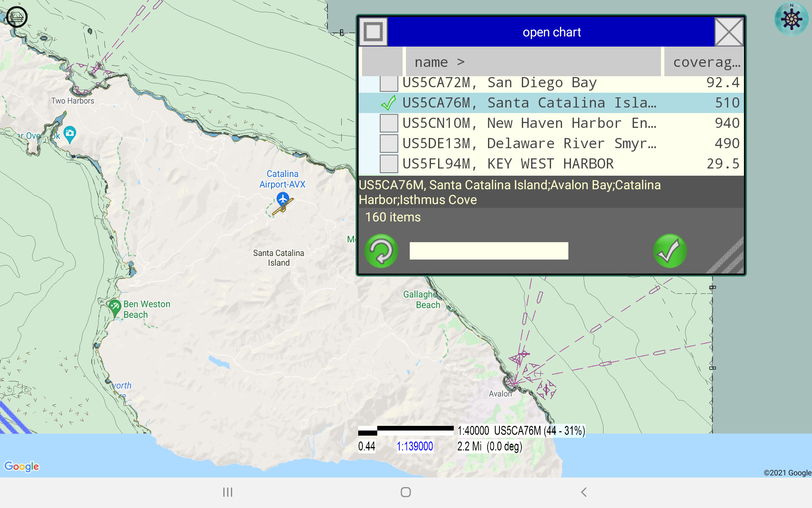Open the ship's wheel navigation menu

tap(791, 19)
